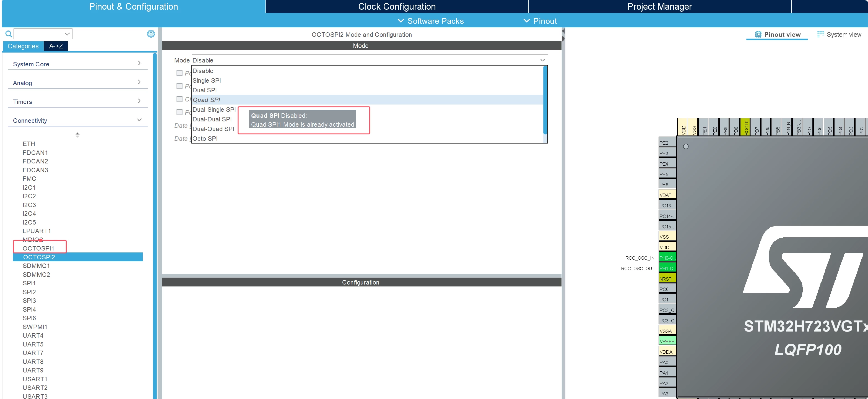Select the VDDA pin
868x399 pixels.
[x=667, y=351]
